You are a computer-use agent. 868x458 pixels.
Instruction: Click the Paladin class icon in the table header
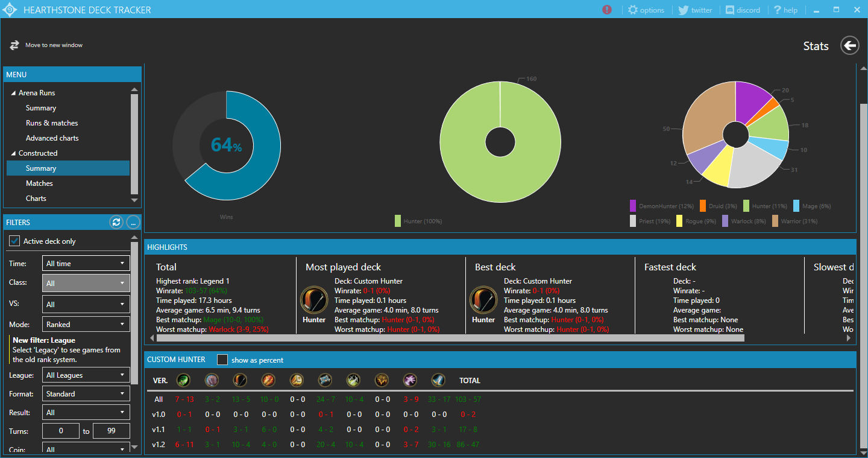[297, 380]
